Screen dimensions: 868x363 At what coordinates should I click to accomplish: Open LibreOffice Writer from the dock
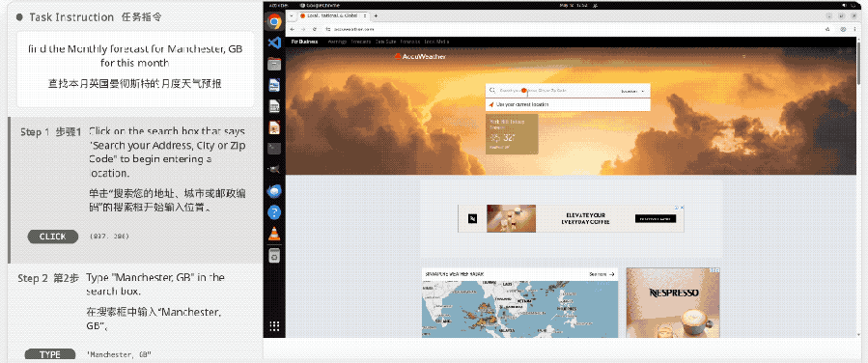point(274,85)
